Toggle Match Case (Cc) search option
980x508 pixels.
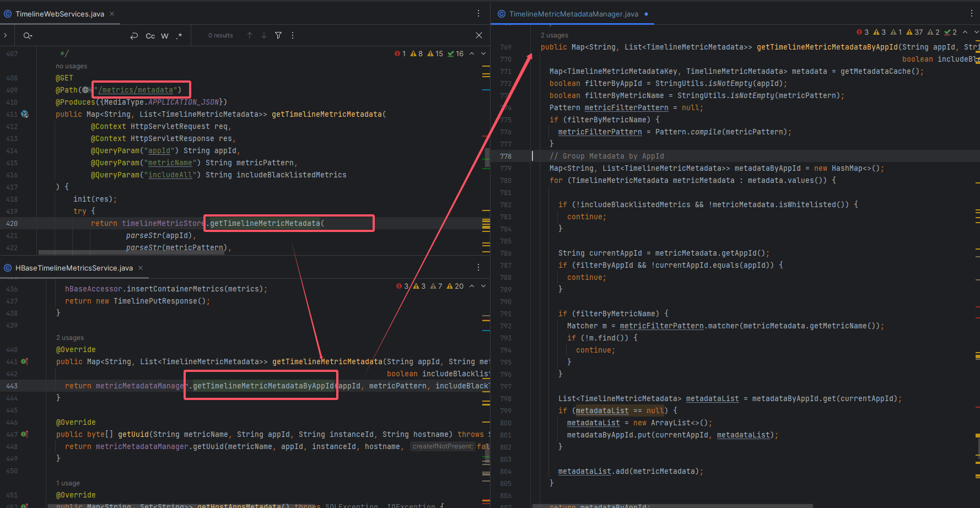click(x=150, y=36)
